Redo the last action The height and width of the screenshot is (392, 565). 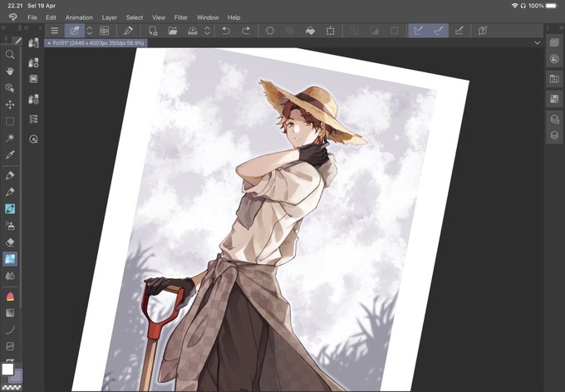[x=246, y=31]
